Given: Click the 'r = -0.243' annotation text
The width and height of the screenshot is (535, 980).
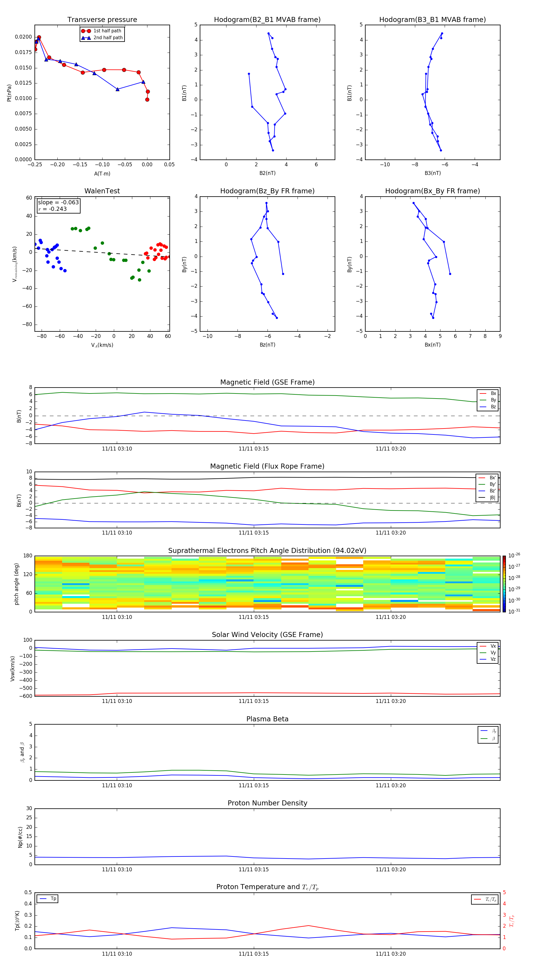Looking at the screenshot, I should pyautogui.click(x=53, y=209).
